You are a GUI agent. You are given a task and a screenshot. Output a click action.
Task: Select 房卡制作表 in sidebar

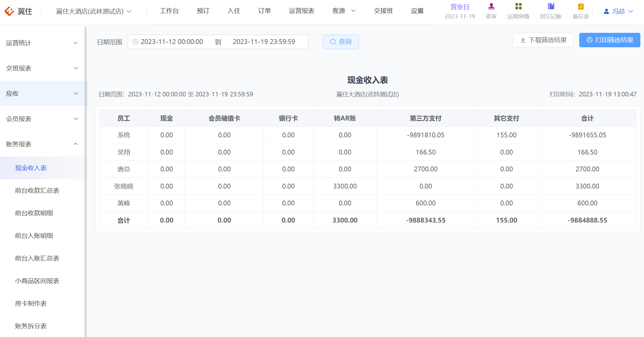42,303
